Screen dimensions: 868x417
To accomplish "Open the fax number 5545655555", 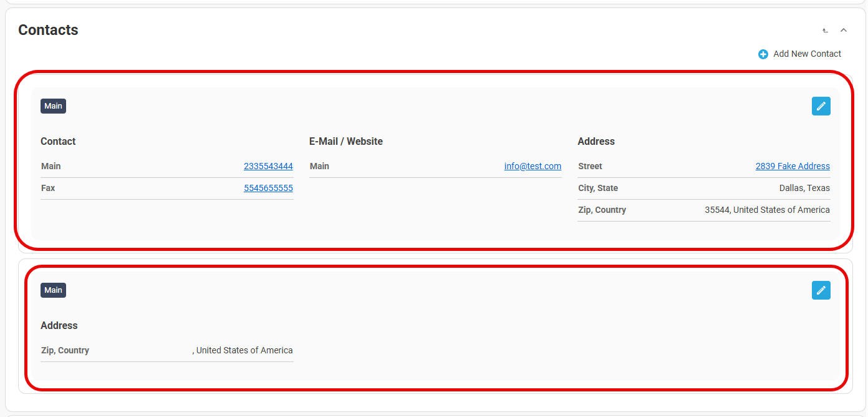I will coord(268,189).
